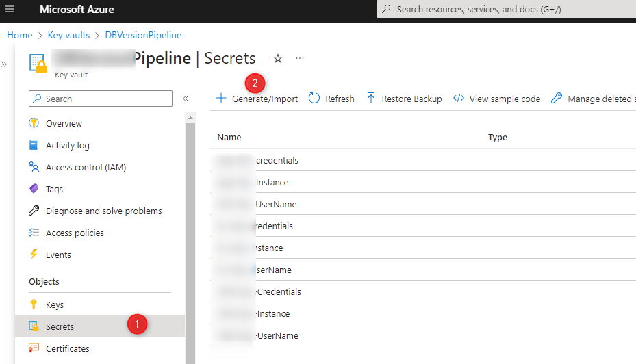Click the sidebar scrollbar up arrow
636x364 pixels.
[x=190, y=118]
